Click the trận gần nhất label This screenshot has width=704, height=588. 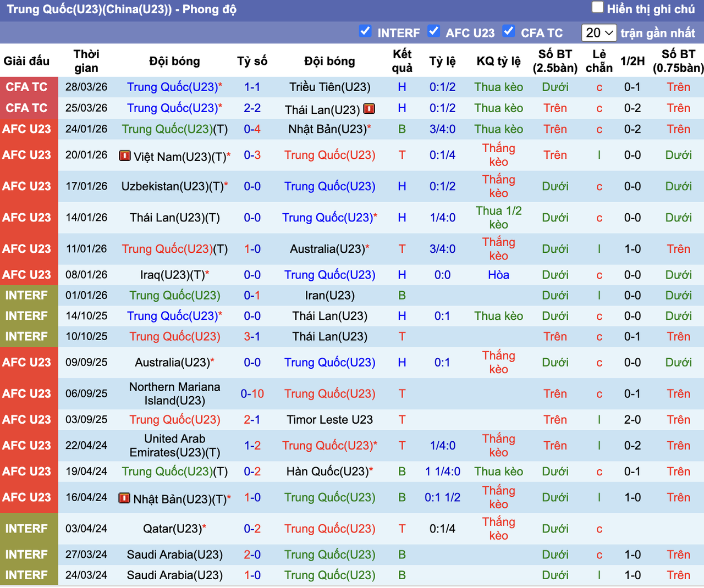pyautogui.click(x=658, y=33)
